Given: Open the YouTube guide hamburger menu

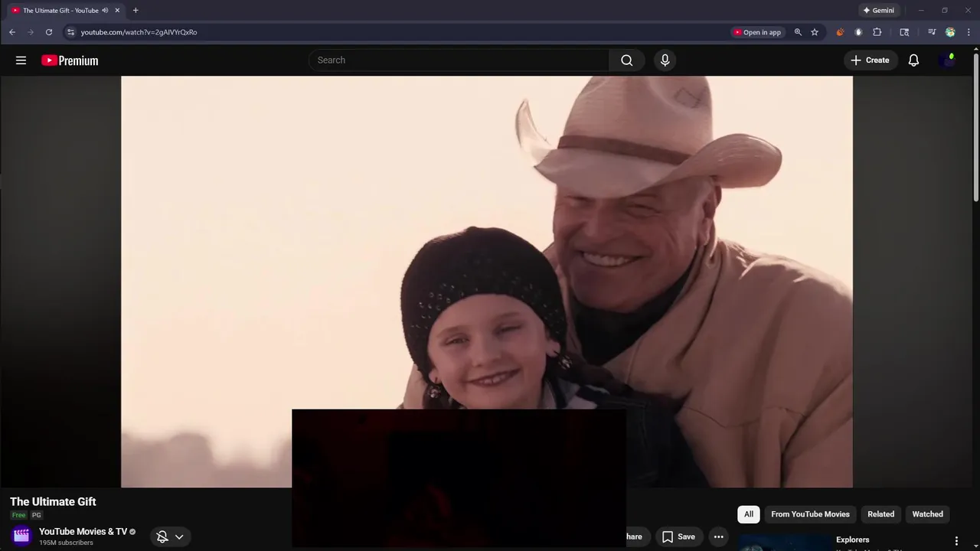Looking at the screenshot, I should pyautogui.click(x=21, y=60).
